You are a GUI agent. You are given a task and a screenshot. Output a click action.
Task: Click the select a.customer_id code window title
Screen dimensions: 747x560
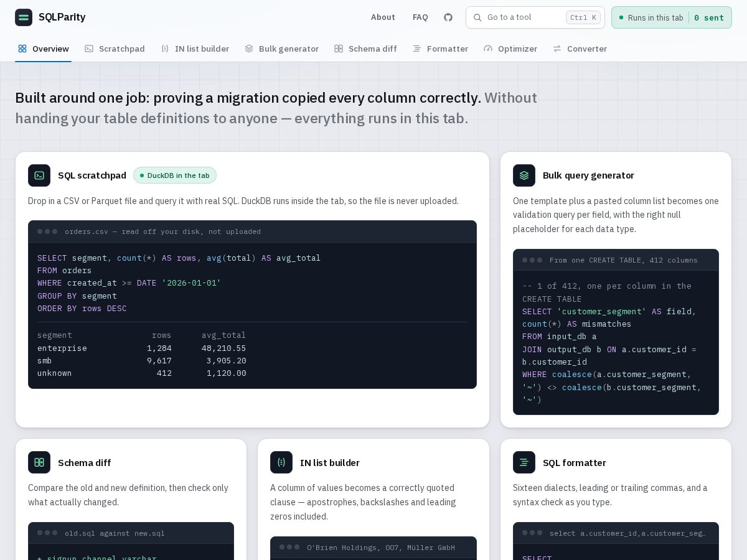pyautogui.click(x=627, y=533)
